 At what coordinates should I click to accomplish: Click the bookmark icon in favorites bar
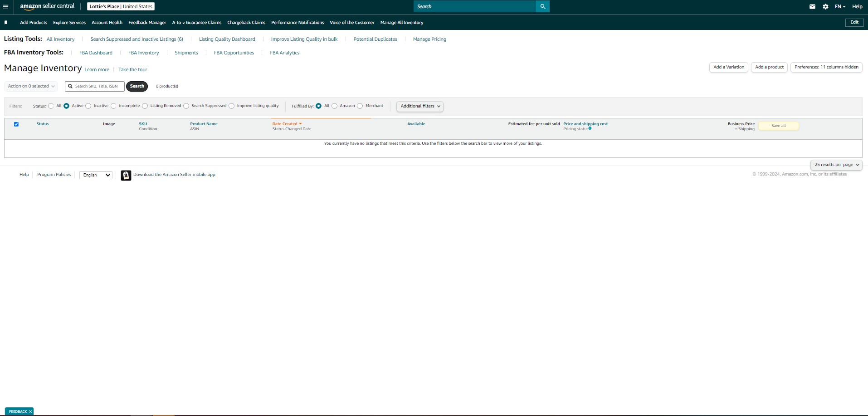[6, 22]
